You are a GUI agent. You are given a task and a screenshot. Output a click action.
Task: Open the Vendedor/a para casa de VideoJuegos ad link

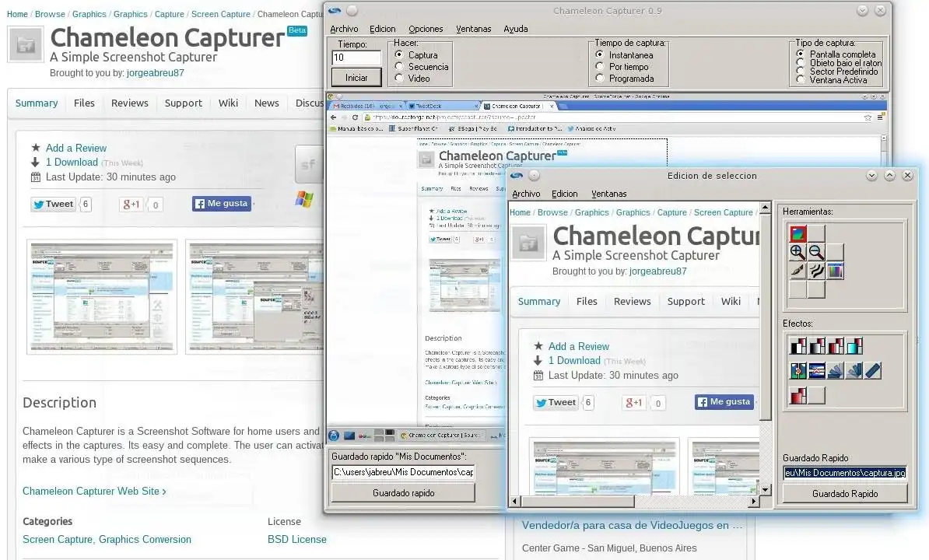(632, 525)
